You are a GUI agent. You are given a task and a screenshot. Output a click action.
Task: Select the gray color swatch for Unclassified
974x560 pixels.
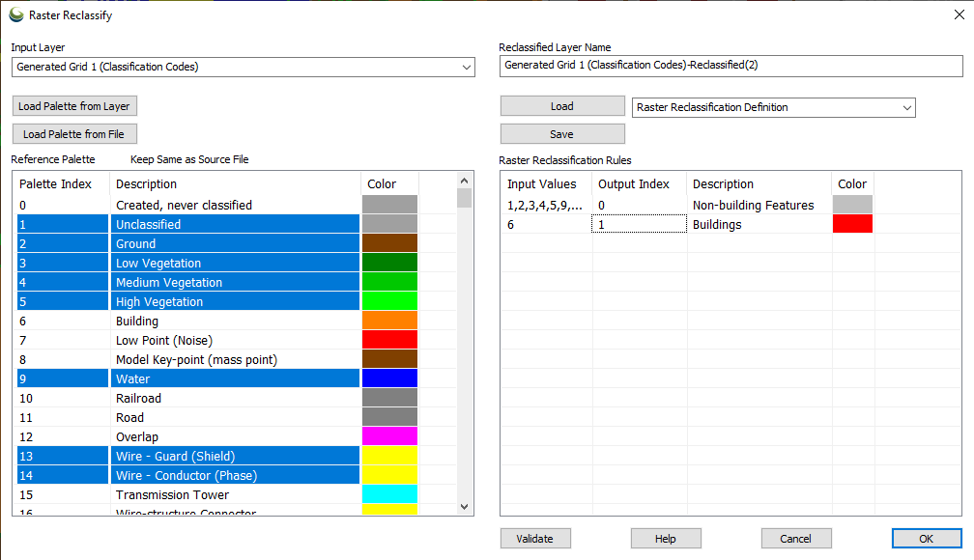(x=389, y=223)
